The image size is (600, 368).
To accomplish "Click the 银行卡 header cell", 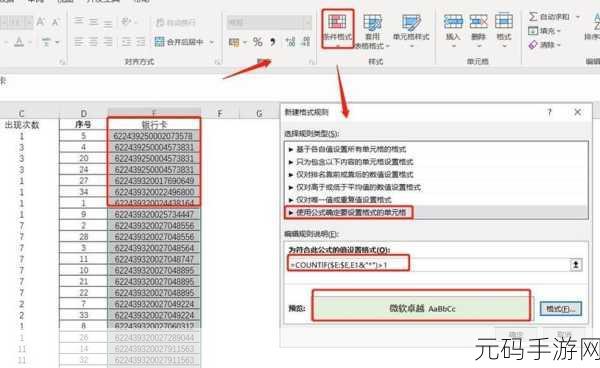I will (154, 125).
